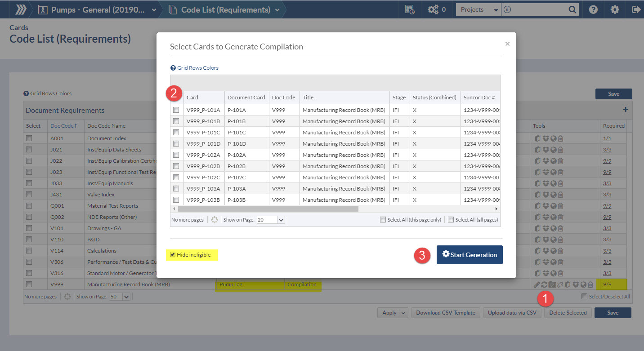Screen dimensions: 644x351
Task: Expand the Pumps - General breadcrumb chevron
Action: pos(155,9)
